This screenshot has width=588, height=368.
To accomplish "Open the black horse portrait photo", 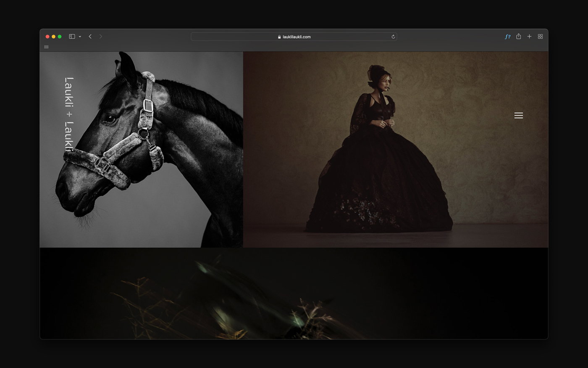I will (142, 149).
